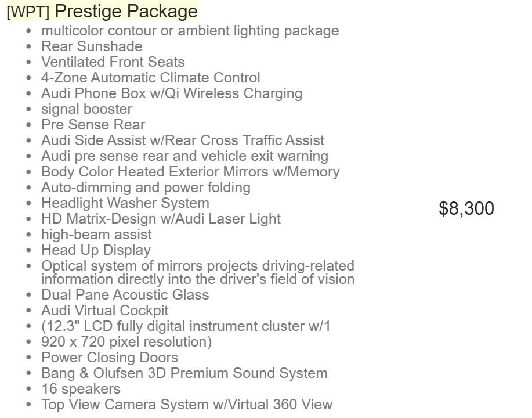Viewport: 532px width, 418px height.
Task: Select the signal booster item
Action: [x=86, y=109]
